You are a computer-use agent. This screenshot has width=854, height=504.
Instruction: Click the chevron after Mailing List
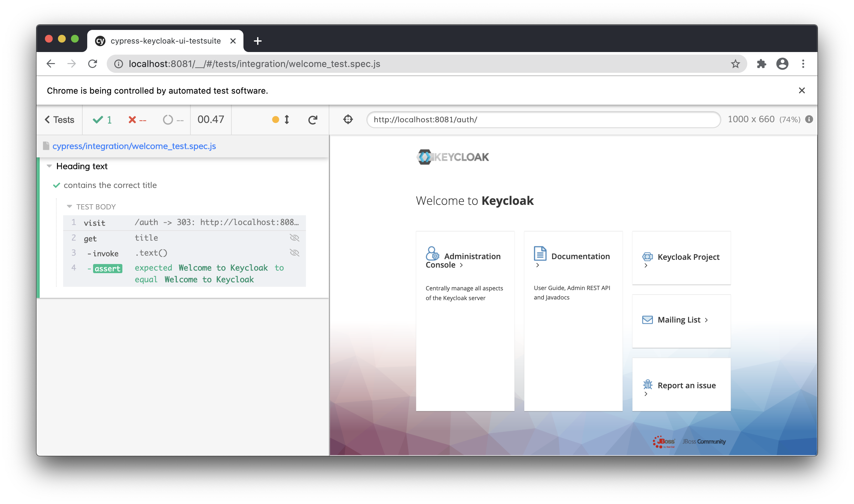click(706, 320)
